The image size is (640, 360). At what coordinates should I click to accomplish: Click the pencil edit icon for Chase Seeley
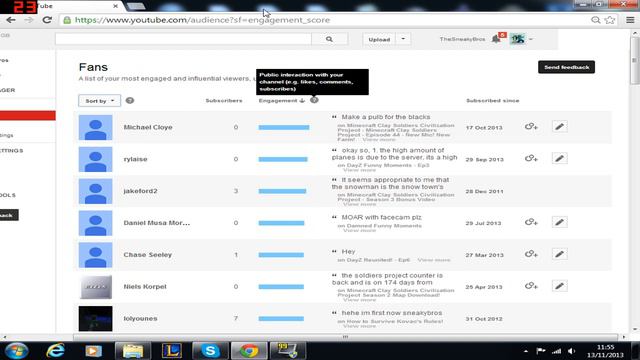(x=560, y=254)
